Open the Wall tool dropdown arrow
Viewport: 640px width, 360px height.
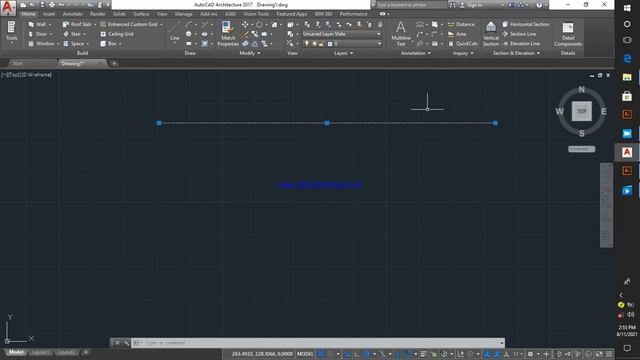click(50, 24)
